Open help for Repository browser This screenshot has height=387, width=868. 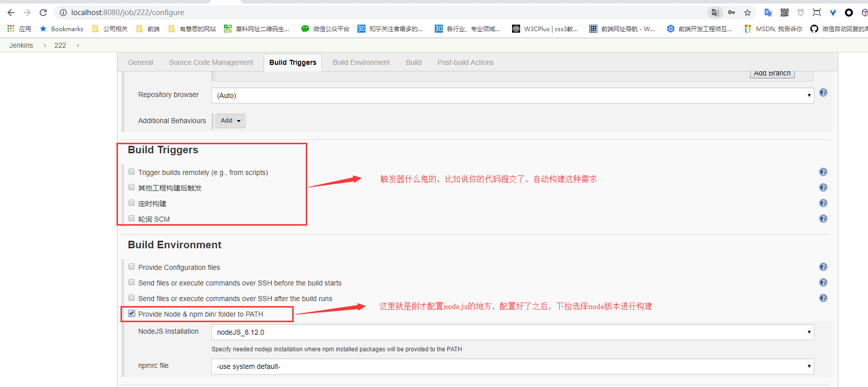click(823, 92)
